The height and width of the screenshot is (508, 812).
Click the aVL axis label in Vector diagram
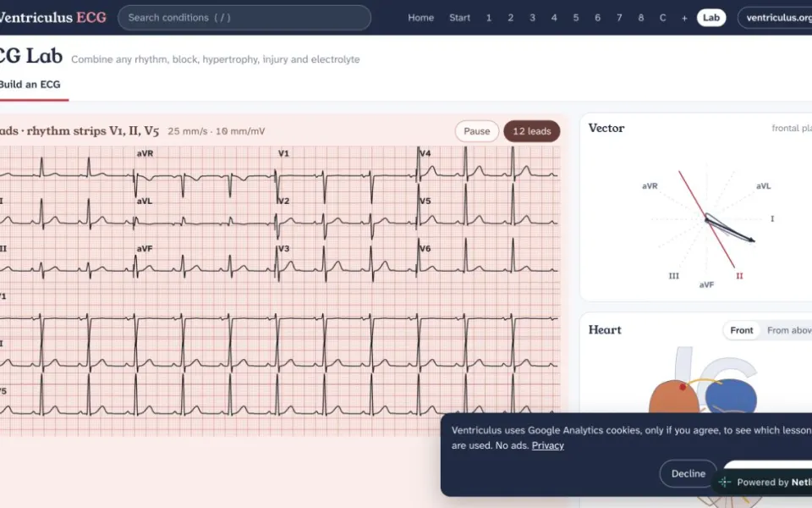coord(763,186)
